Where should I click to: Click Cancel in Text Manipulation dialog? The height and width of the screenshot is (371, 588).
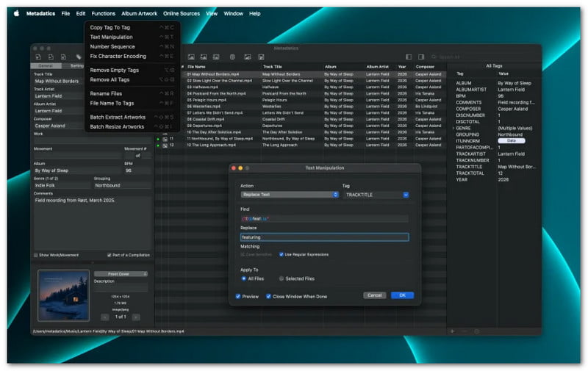click(x=375, y=295)
